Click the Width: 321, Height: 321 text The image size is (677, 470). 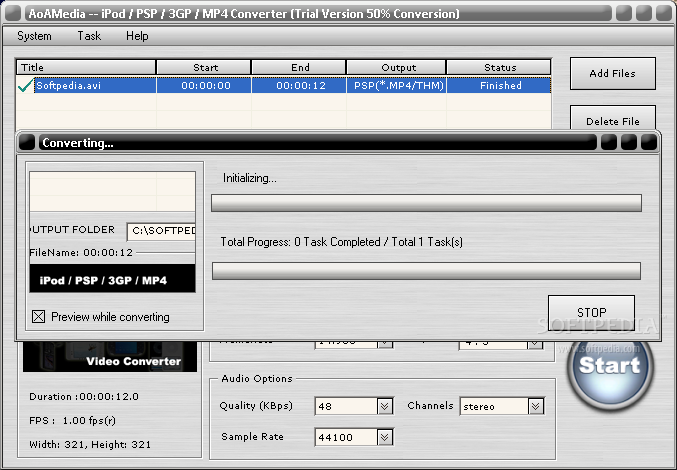click(x=90, y=445)
